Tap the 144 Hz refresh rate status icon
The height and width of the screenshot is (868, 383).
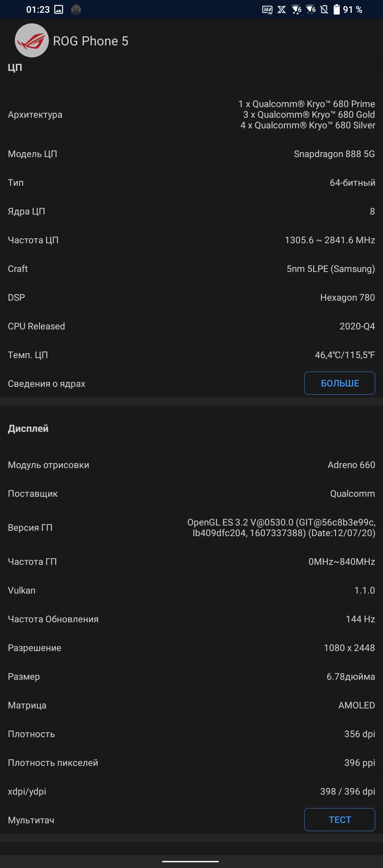(x=267, y=10)
